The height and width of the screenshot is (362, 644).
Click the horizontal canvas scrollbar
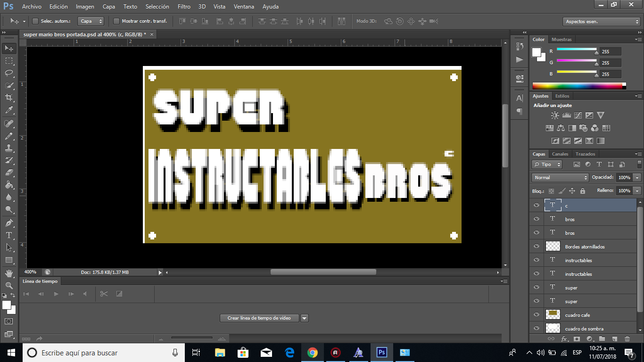point(323,272)
